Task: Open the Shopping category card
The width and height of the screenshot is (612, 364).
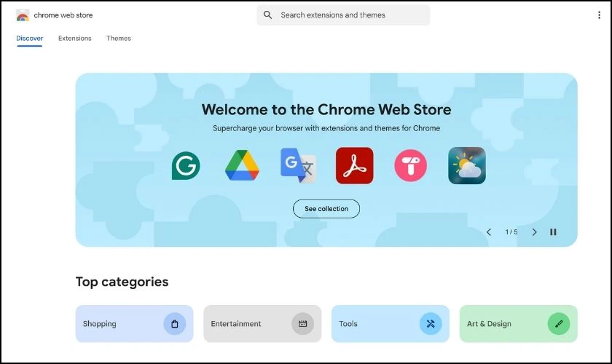Action: [x=134, y=324]
